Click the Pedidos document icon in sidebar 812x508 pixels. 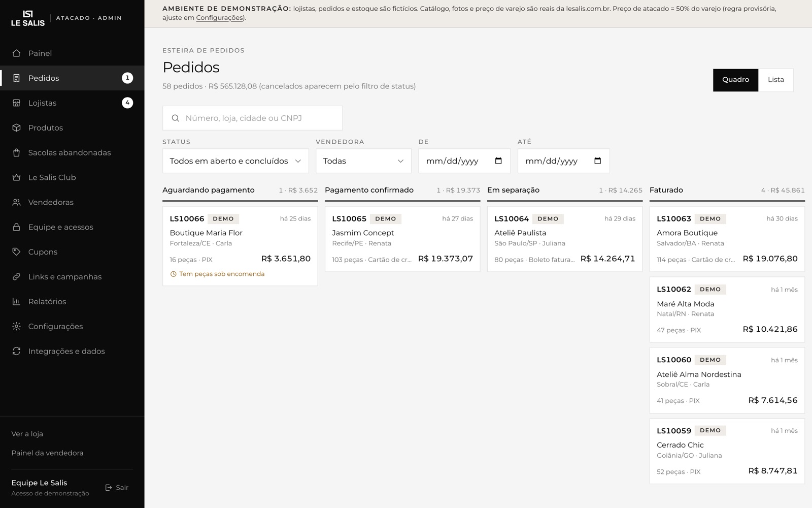16,78
